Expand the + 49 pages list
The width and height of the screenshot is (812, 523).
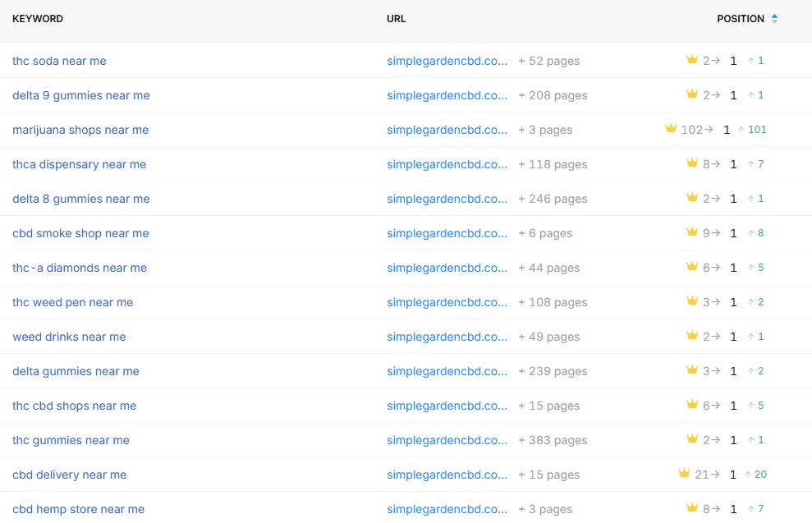pos(549,337)
